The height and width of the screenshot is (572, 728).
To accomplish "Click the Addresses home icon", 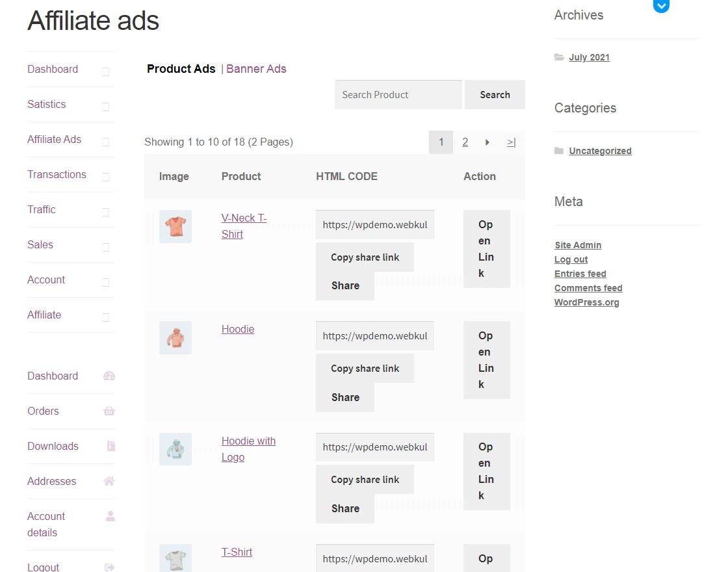I will coord(109,481).
